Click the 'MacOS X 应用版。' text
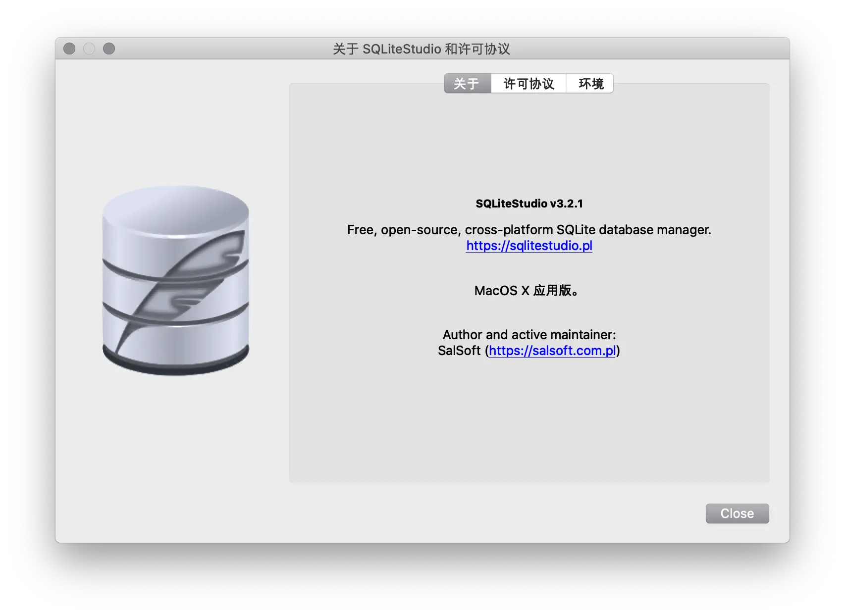845x616 pixels. pyautogui.click(x=527, y=291)
